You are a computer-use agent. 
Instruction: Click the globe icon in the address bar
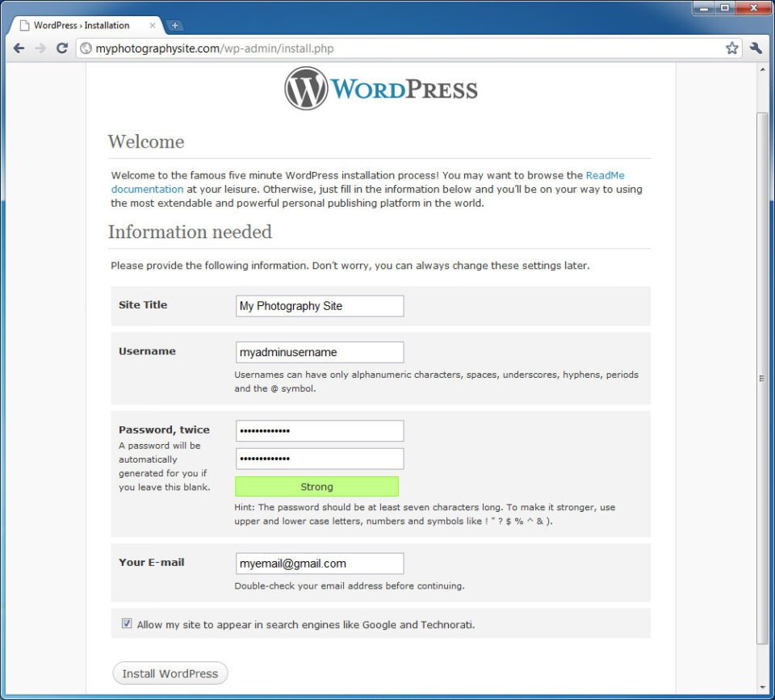pos(86,48)
